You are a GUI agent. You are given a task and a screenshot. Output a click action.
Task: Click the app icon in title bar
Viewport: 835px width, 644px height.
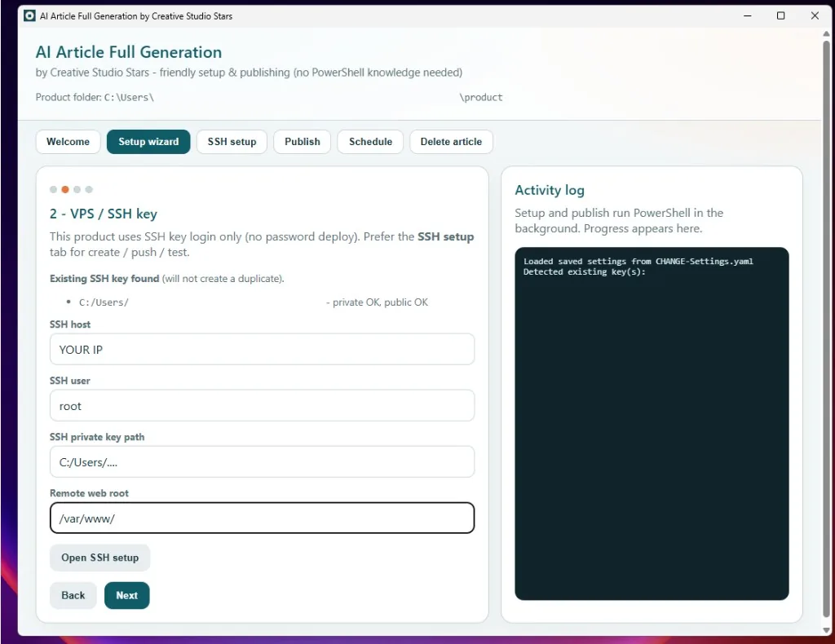pyautogui.click(x=30, y=16)
